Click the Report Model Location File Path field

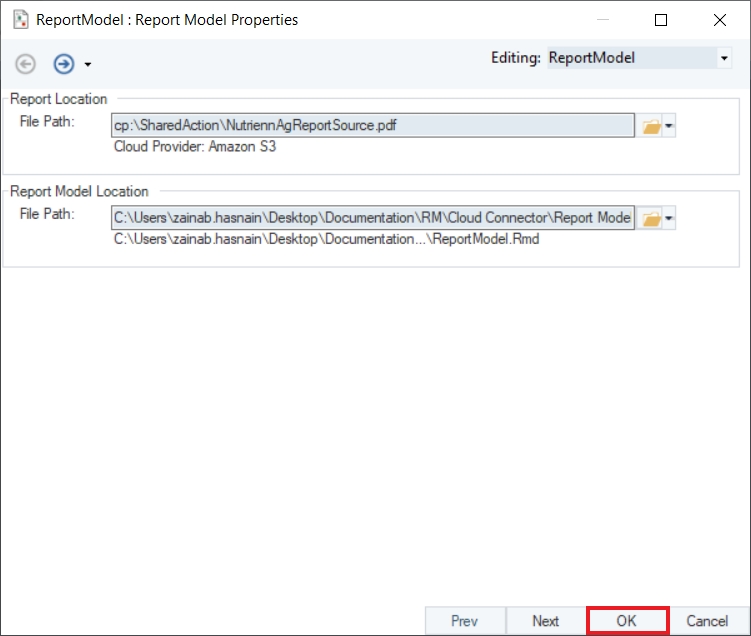(x=372, y=218)
